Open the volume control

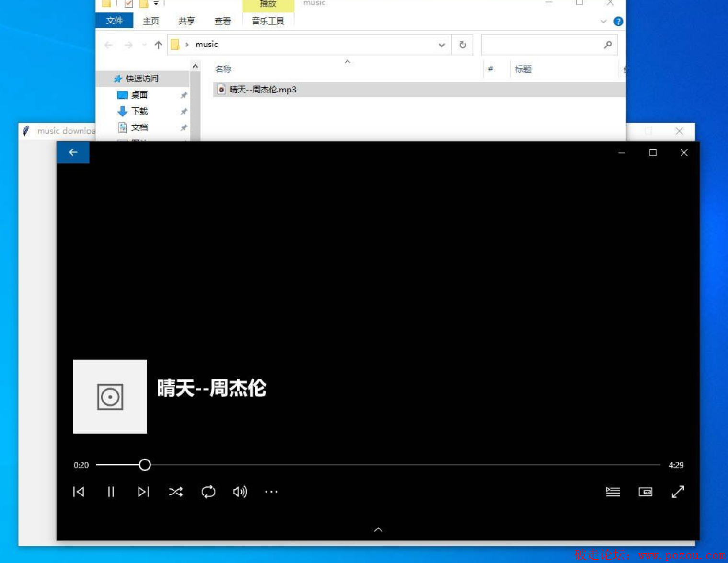[x=240, y=492]
